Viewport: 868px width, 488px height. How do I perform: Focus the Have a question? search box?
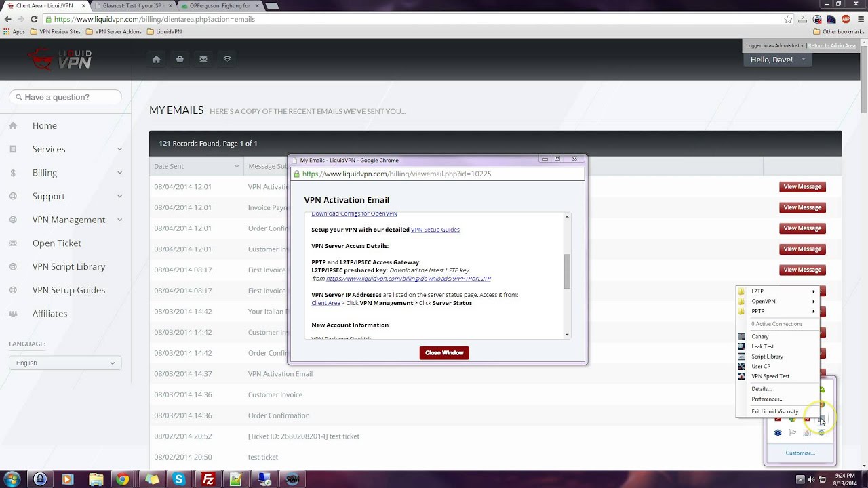[x=65, y=97]
